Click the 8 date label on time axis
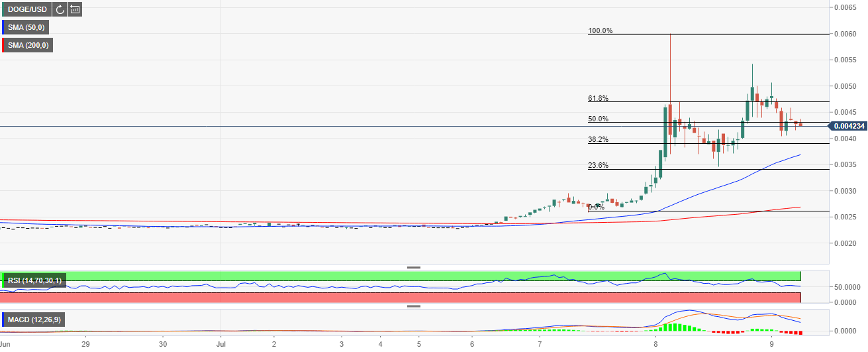868x352 pixels. [x=655, y=345]
